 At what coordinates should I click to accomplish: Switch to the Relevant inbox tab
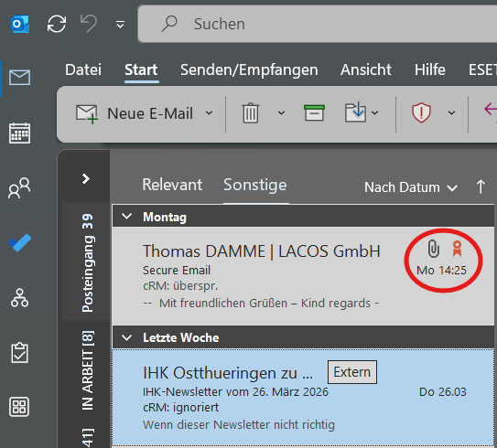pyautogui.click(x=172, y=185)
